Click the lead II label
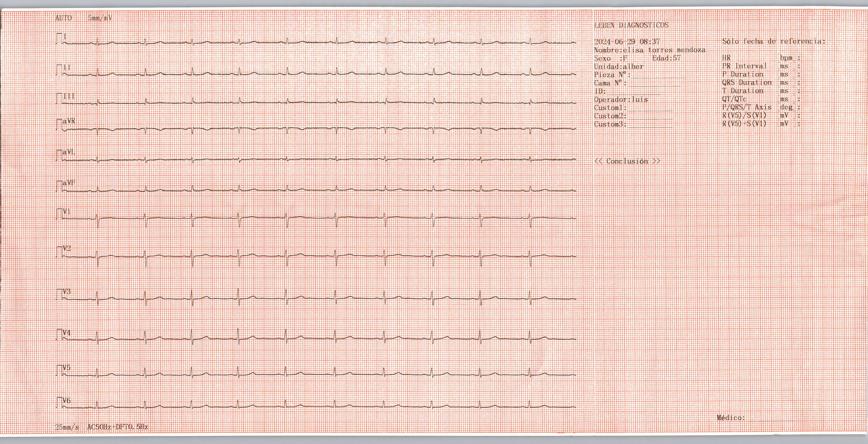 click(67, 67)
